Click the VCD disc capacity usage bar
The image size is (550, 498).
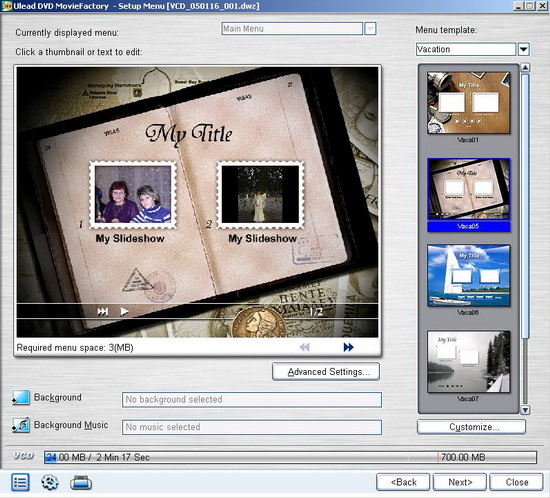pyautogui.click(x=290, y=457)
